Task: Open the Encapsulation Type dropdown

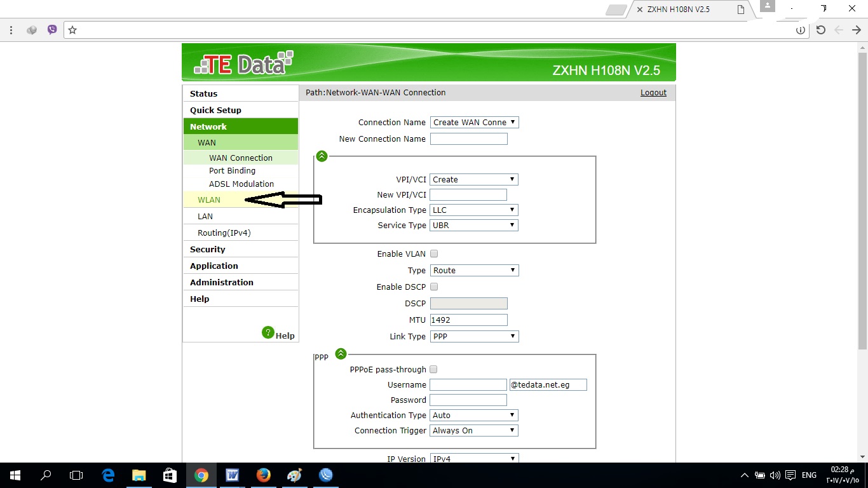Action: (x=474, y=210)
